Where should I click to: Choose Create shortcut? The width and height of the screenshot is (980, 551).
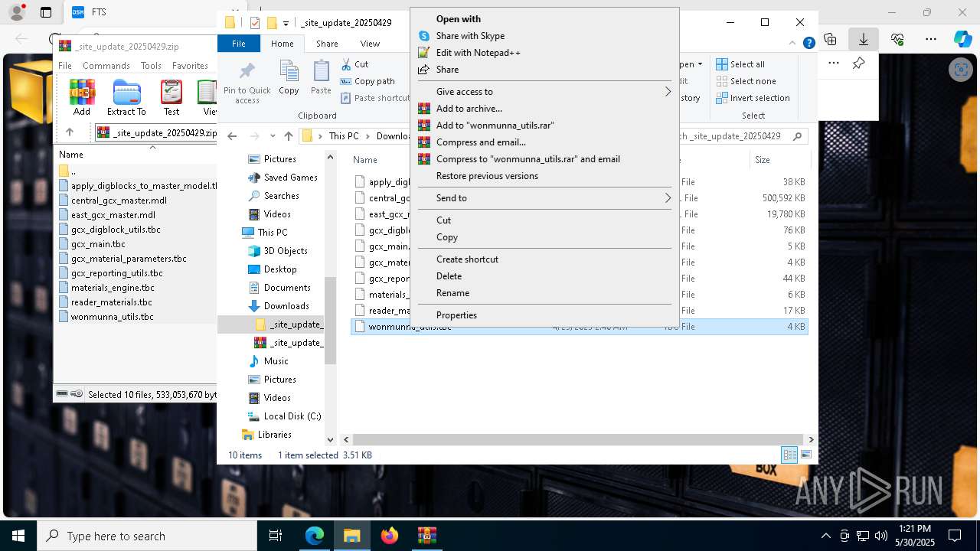pyautogui.click(x=544, y=259)
